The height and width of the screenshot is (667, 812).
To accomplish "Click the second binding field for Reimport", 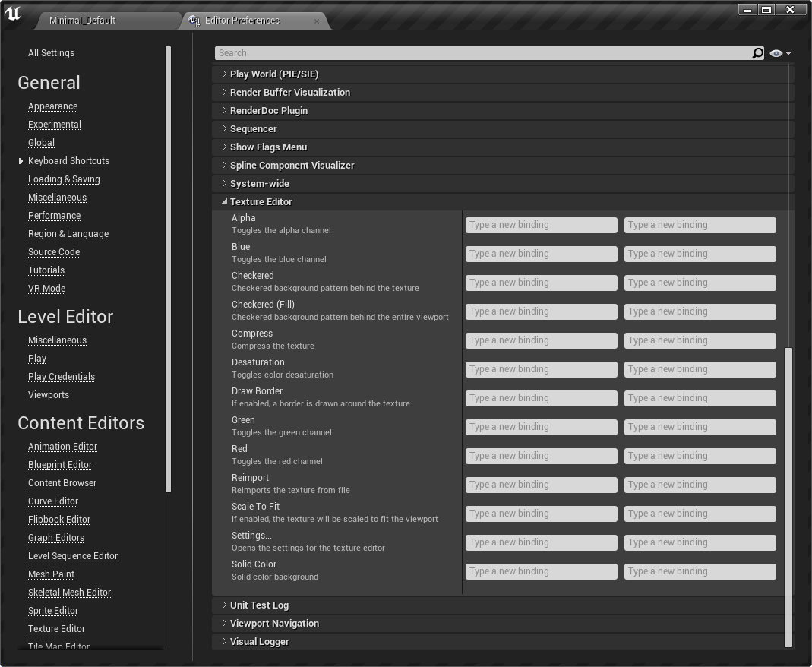I will 700,485.
